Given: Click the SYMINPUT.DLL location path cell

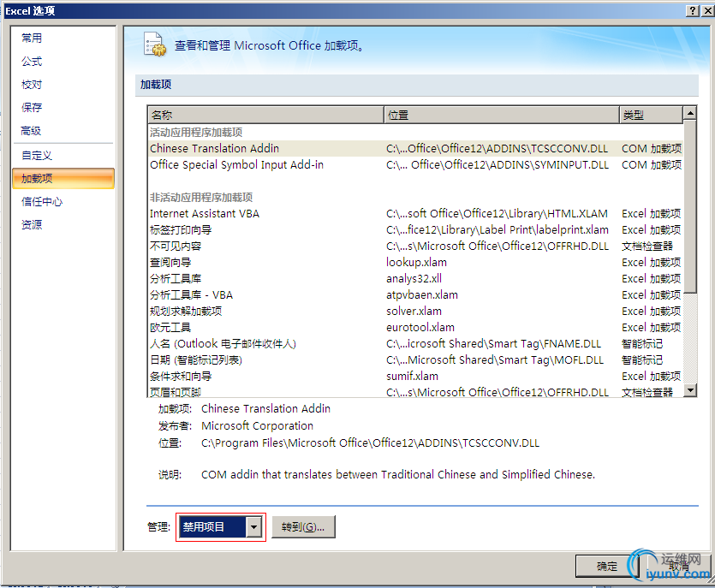Looking at the screenshot, I should click(x=497, y=165).
